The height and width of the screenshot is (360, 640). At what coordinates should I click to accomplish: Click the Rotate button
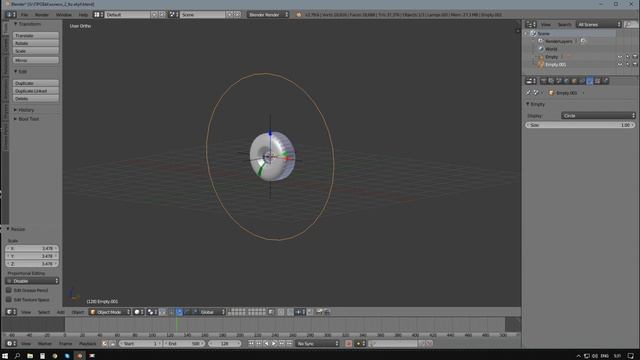coord(36,43)
